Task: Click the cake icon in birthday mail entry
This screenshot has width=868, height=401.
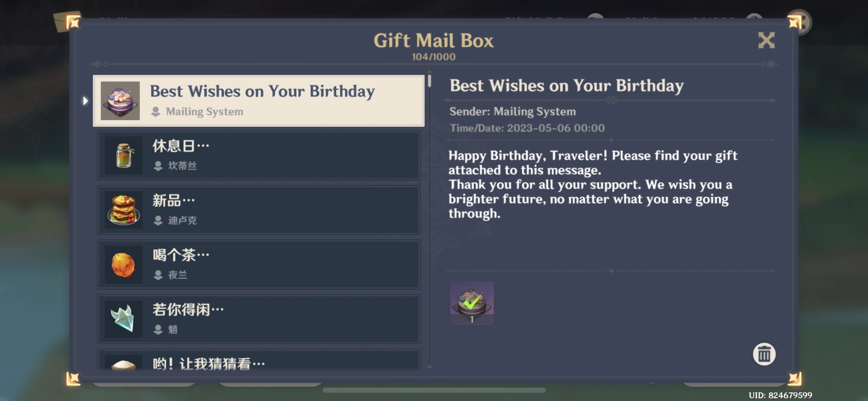Action: 120,101
